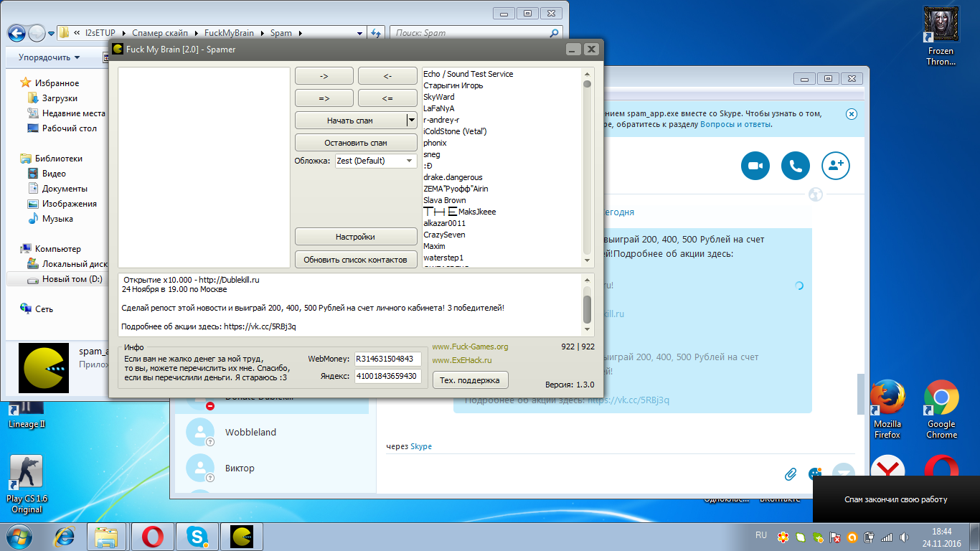Click the message text box scrollbar
The height and width of the screenshot is (551, 980).
tap(587, 304)
